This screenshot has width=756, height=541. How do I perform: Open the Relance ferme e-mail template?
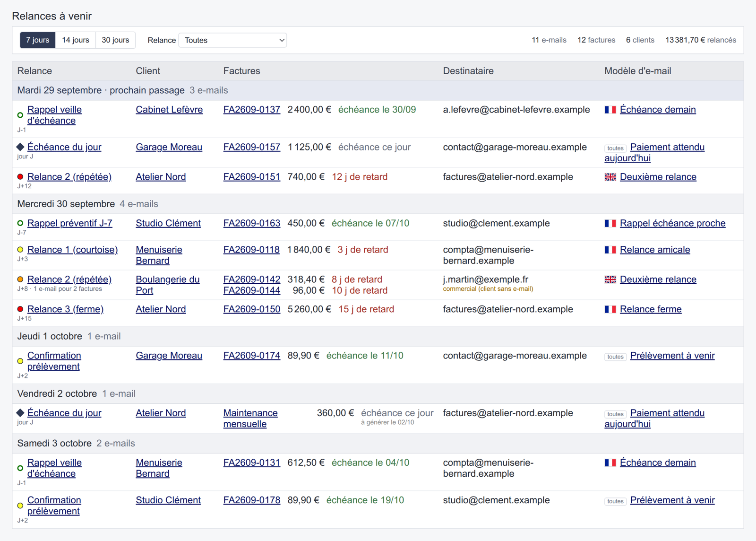[651, 309]
